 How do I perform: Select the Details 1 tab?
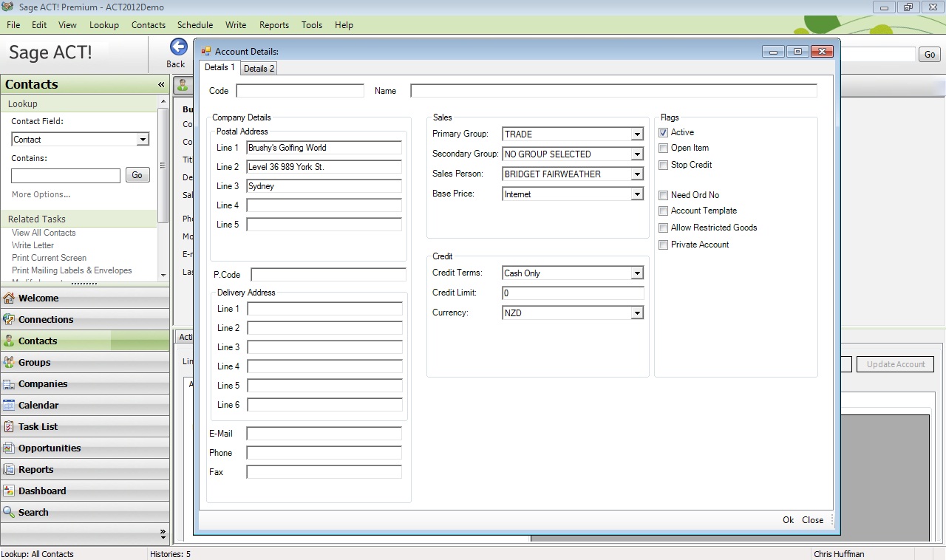click(x=220, y=67)
